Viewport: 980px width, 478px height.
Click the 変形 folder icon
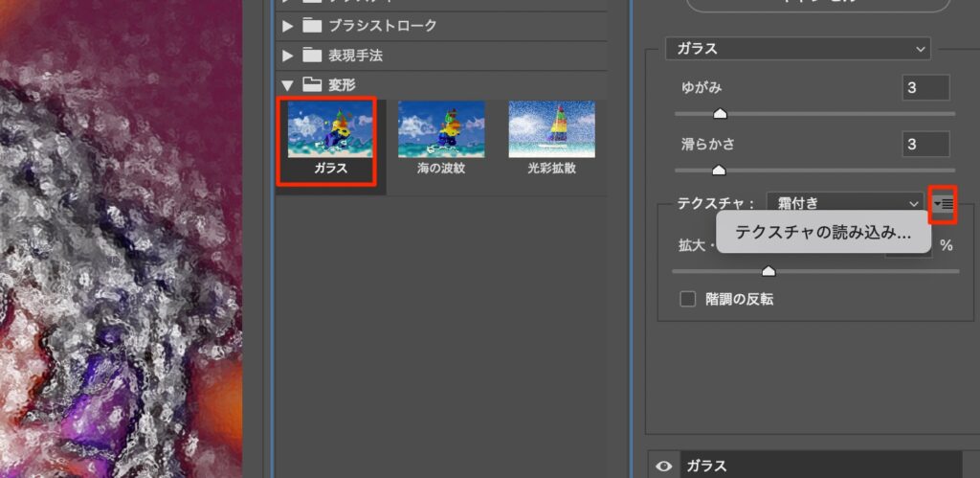(312, 84)
